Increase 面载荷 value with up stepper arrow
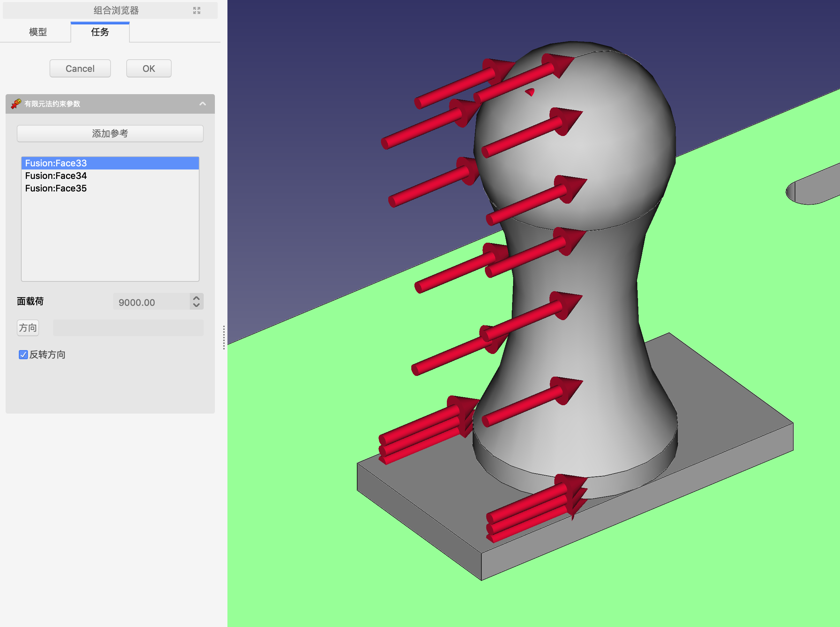The height and width of the screenshot is (627, 840). [x=196, y=298]
